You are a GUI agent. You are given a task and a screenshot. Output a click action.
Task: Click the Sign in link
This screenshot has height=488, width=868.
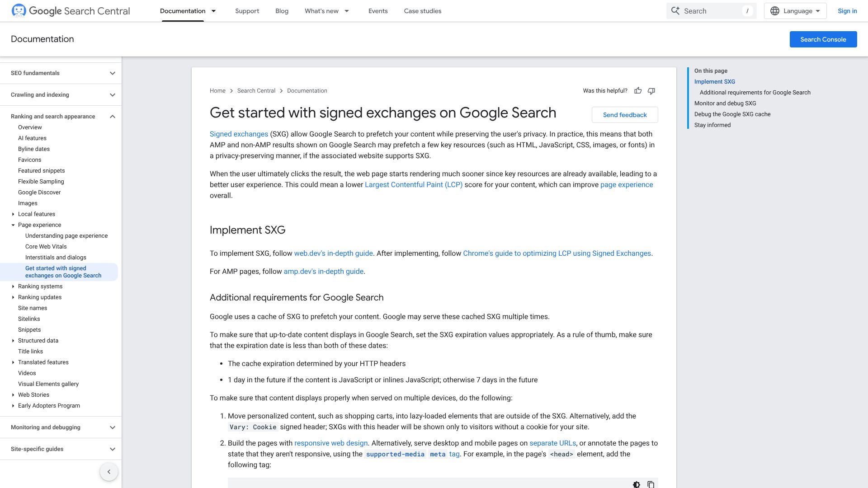[x=847, y=11]
